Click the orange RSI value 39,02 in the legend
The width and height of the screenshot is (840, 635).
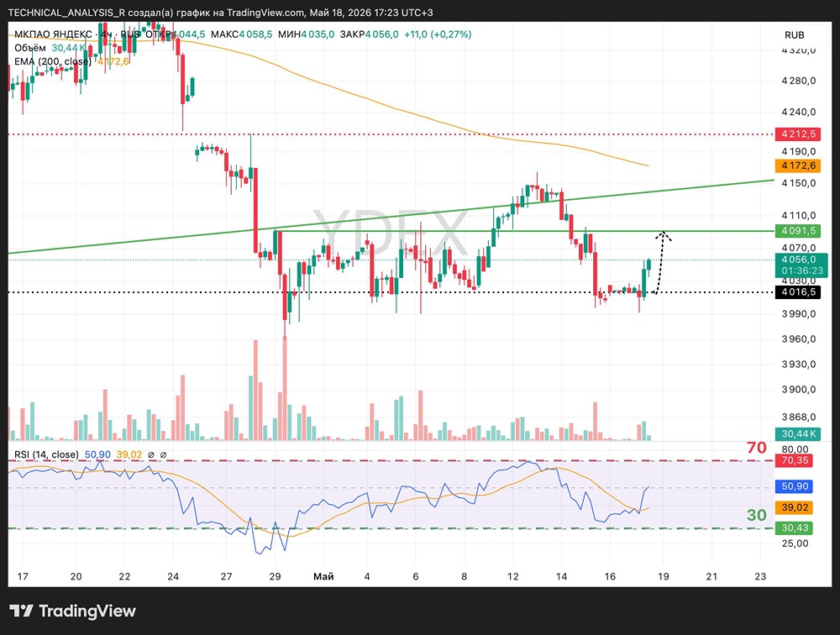pyautogui.click(x=129, y=454)
